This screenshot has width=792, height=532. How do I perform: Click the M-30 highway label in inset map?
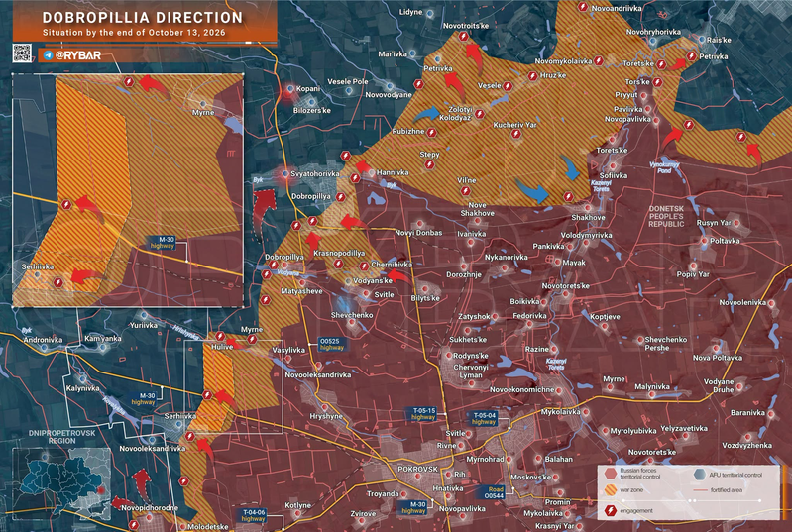163,243
